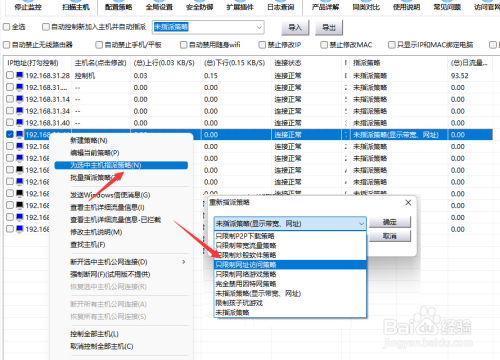The width and height of the screenshot is (500, 360).
Task: Tick the checkbox for host 192.168.31.14
Action: [10, 99]
